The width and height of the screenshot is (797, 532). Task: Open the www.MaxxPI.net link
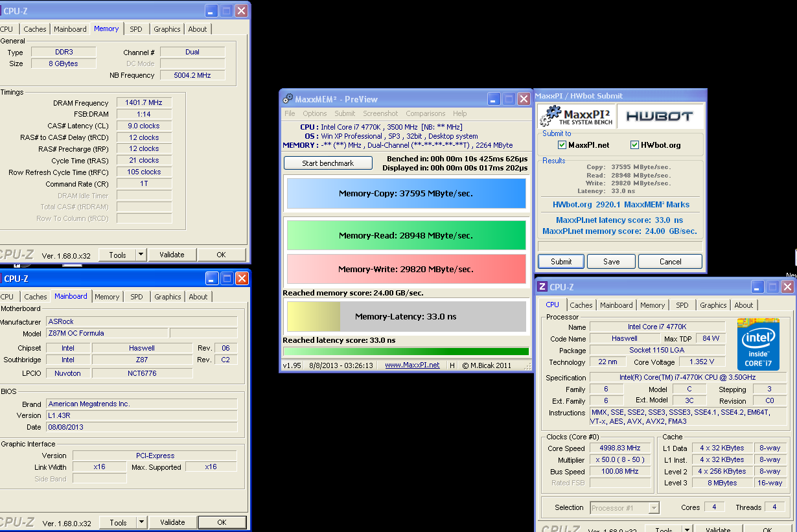point(412,365)
